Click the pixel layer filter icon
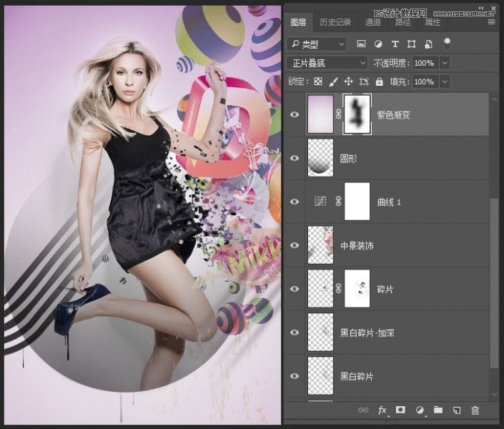This screenshot has height=429, width=504. (360, 44)
